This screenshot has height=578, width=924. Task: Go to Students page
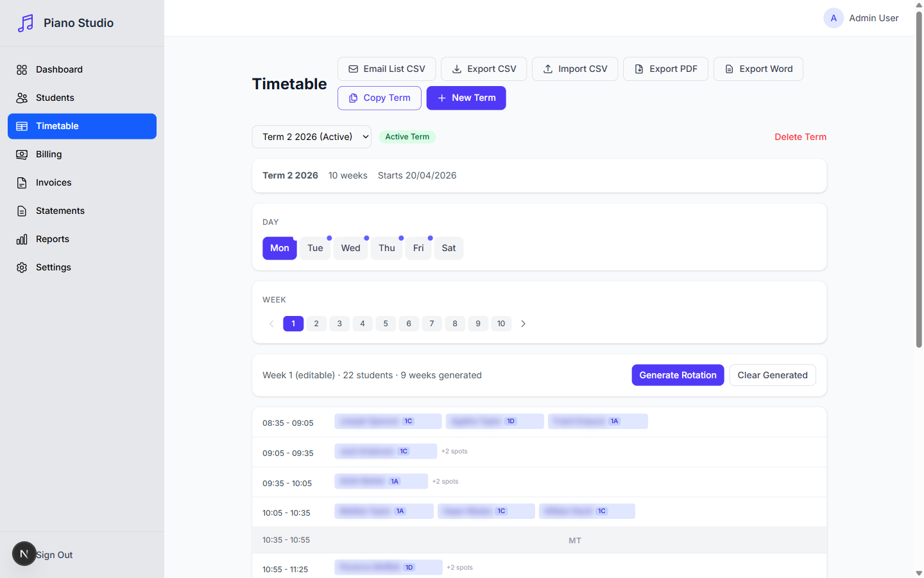(82, 98)
